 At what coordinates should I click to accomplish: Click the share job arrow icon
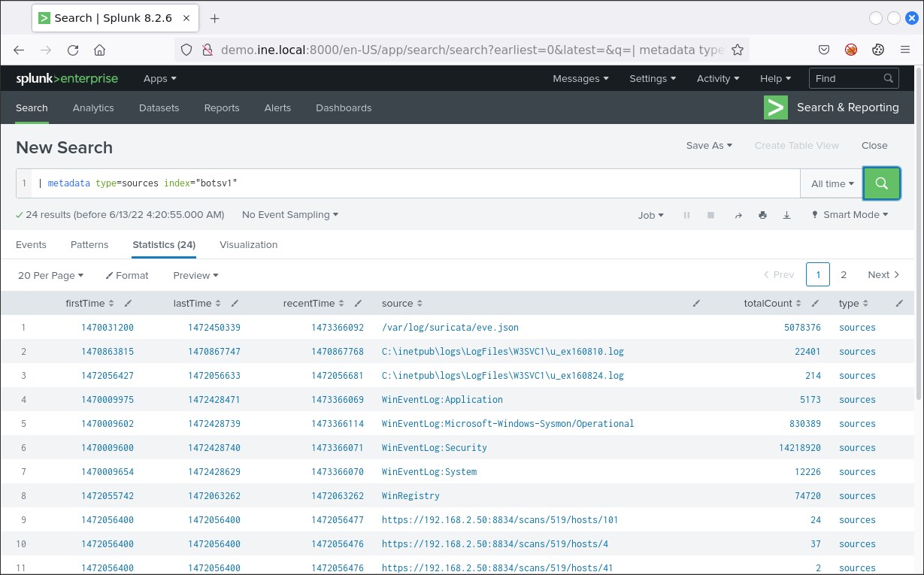point(738,215)
